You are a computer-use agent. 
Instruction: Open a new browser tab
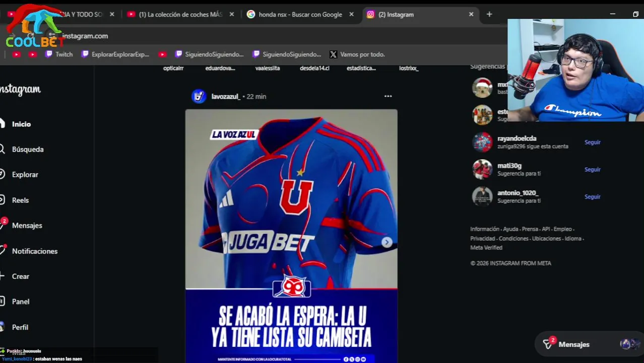click(489, 15)
